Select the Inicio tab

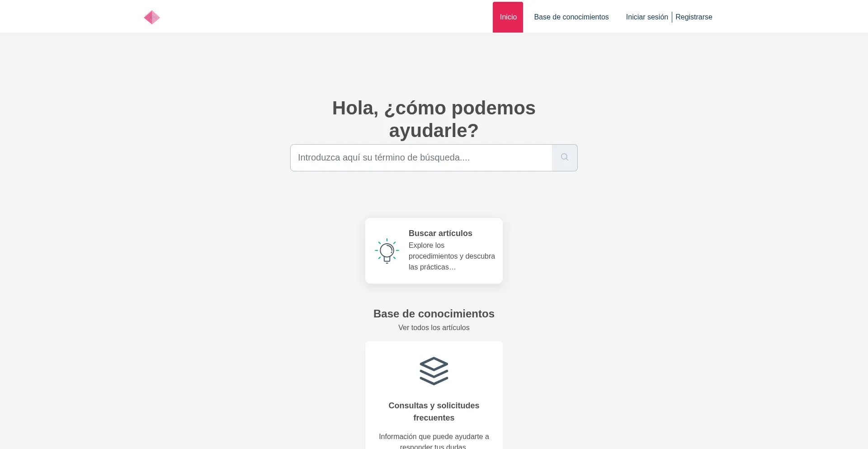(x=508, y=17)
